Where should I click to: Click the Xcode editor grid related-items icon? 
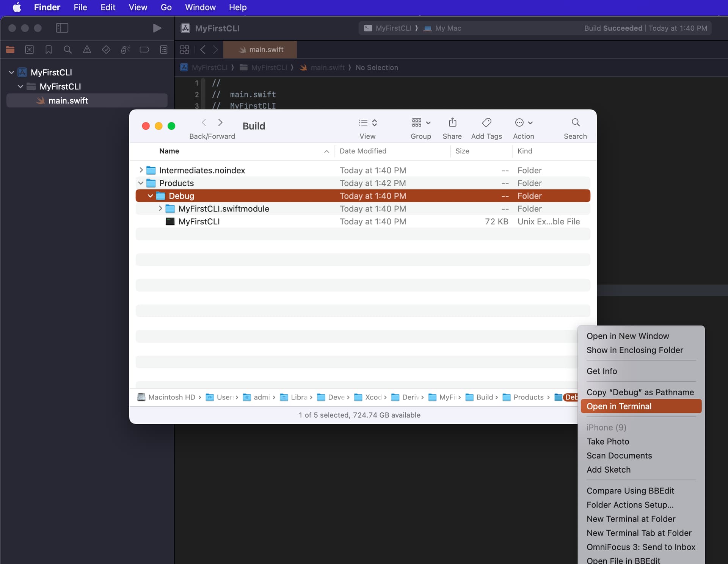185,50
